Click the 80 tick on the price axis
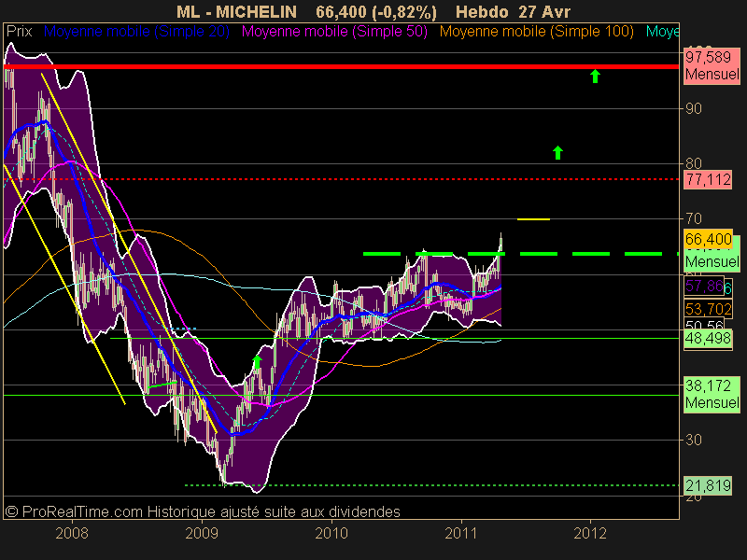Screen dimensions: 747x560 (693, 163)
